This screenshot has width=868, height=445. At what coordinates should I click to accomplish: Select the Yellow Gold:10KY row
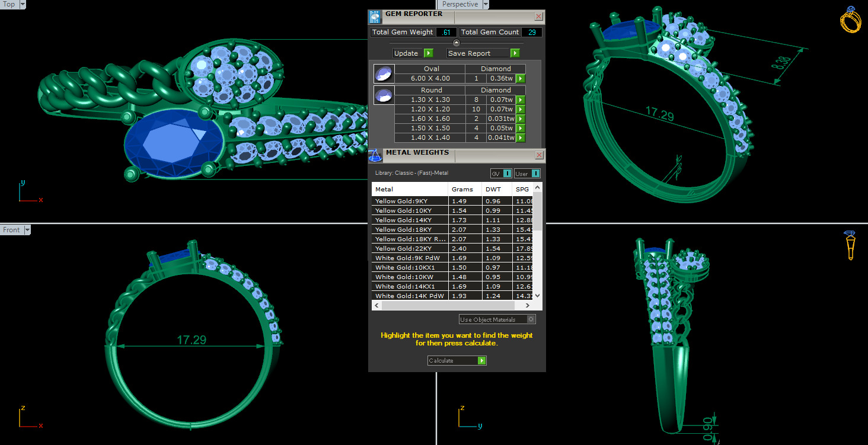click(x=452, y=210)
